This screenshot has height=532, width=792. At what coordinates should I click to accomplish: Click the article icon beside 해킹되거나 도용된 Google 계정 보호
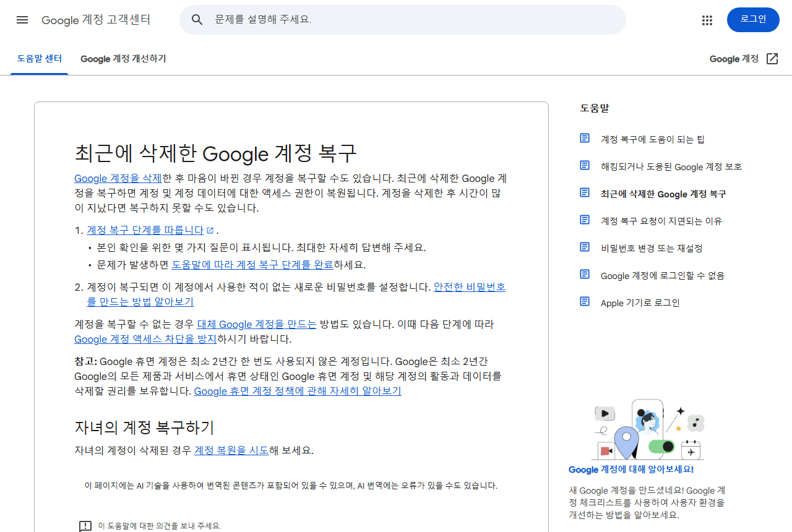585,165
